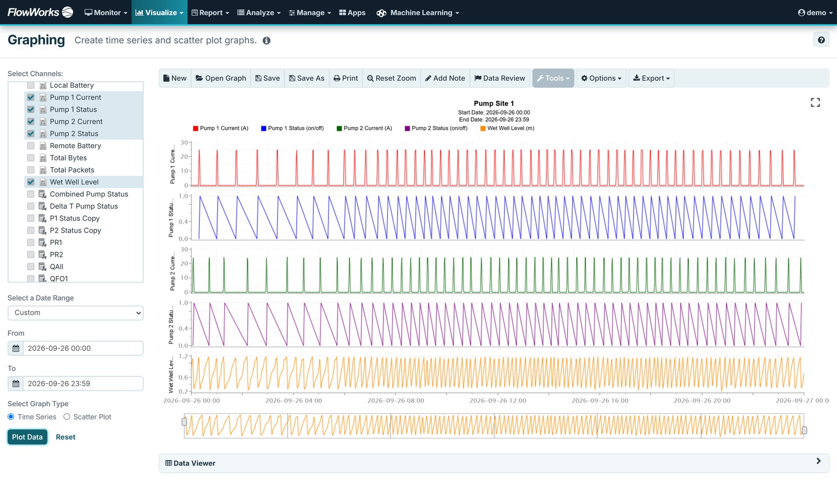The image size is (837, 504).
Task: Uncheck Wet Well Level channel
Action: (31, 182)
